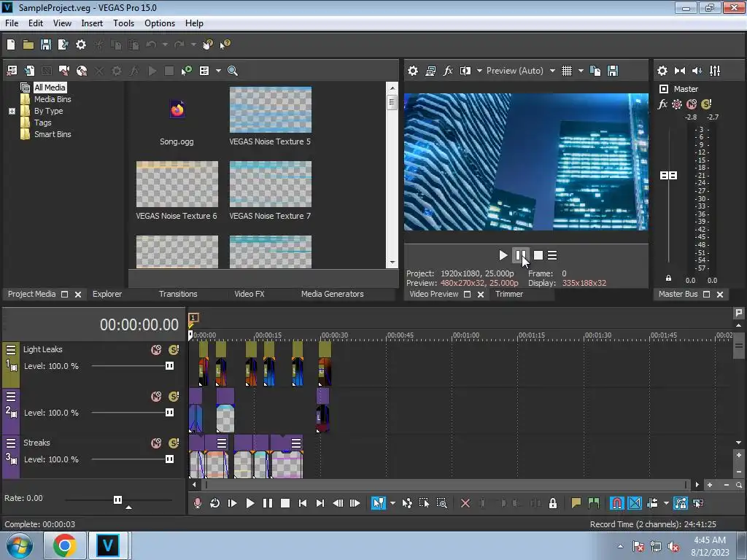This screenshot has width=747, height=560.
Task: Expand the By Type folder
Action: [12, 111]
